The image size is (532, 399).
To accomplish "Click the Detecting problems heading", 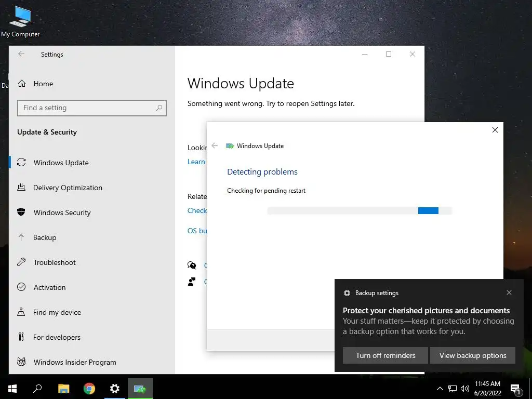I will (262, 172).
